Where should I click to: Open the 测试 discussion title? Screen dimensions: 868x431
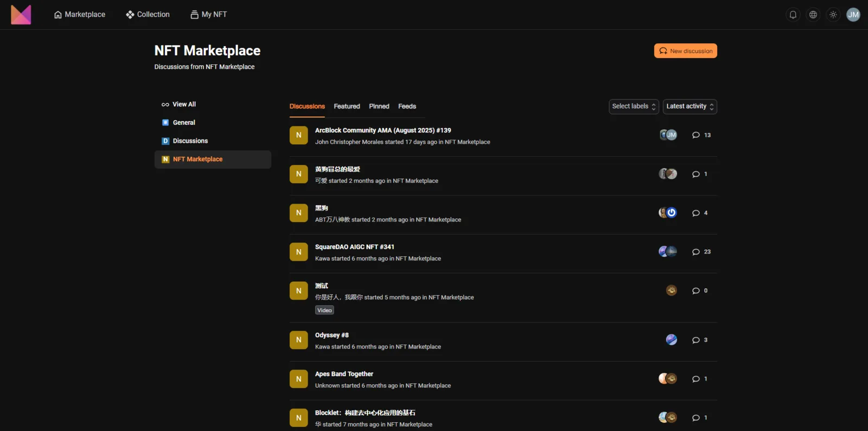pyautogui.click(x=322, y=286)
